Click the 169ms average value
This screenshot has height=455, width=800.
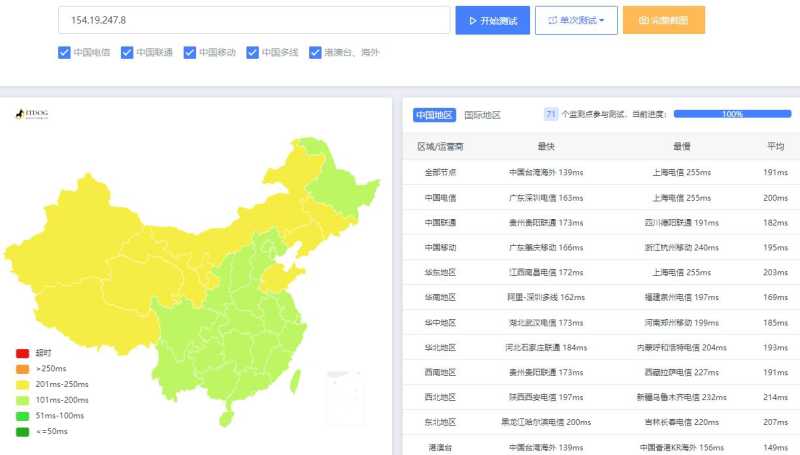[x=776, y=297]
